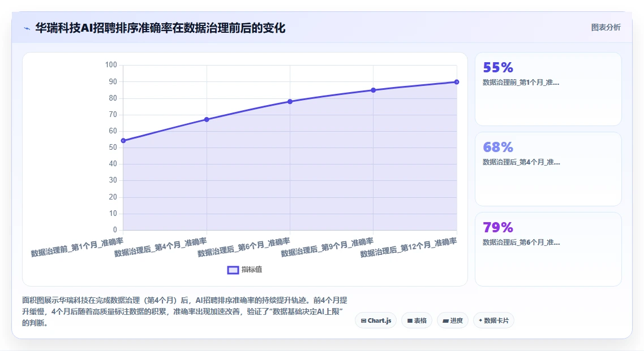
Task: Click the y-axis value 100
Action: click(x=111, y=65)
